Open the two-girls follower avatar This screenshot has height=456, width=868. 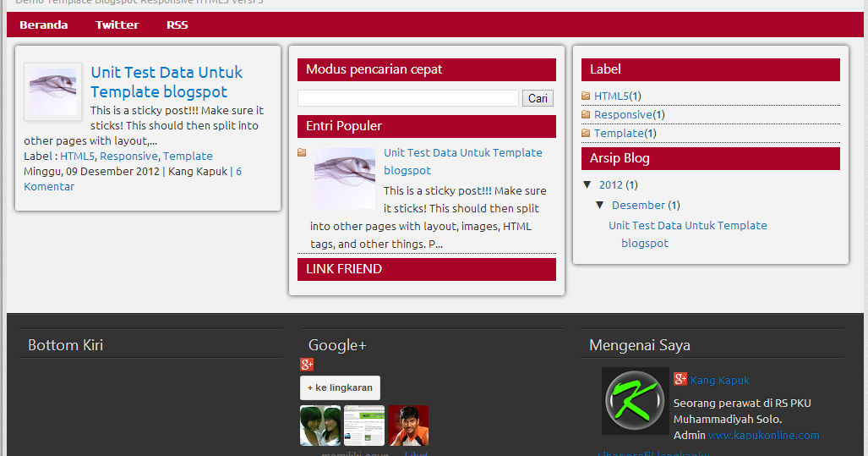320,426
